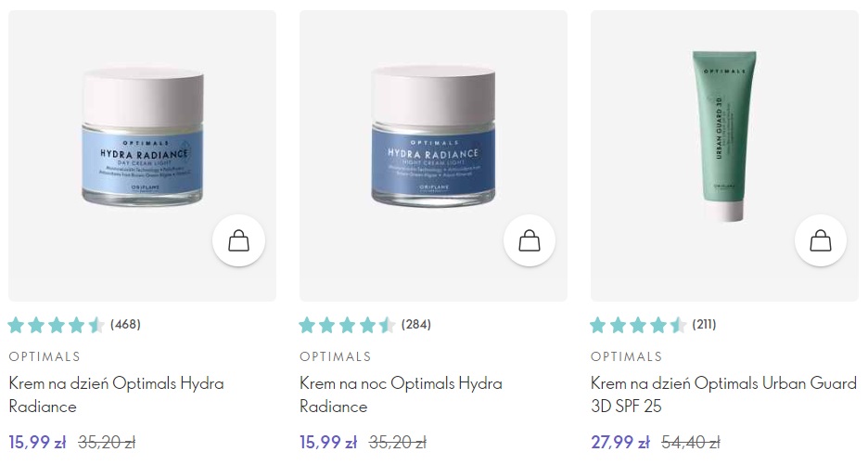Screen dimensions: 868x465
Task: Open Krem na dzień Urban Guard 3D SPF 25
Action: pyautogui.click(x=723, y=394)
